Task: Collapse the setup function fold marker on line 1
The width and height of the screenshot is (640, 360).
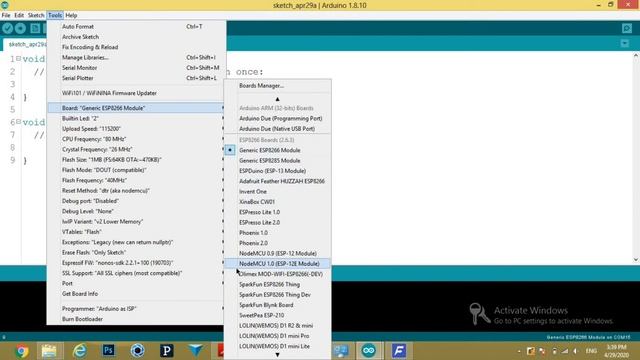Action: pyautogui.click(x=18, y=59)
